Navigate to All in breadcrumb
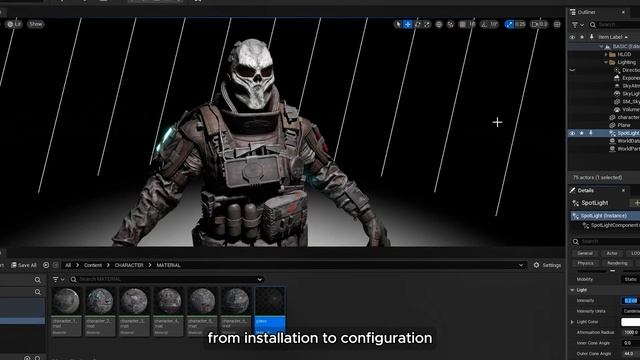The image size is (640, 360). (68, 265)
